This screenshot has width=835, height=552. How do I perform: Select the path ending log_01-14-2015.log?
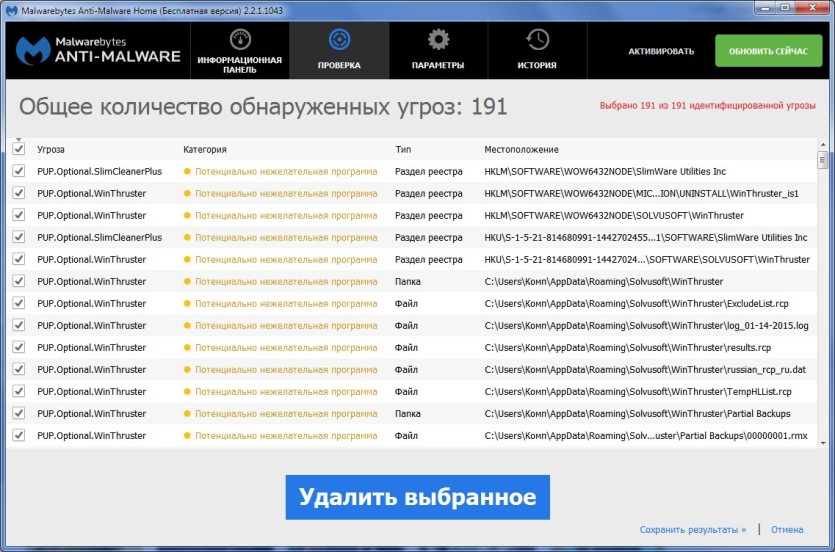[646, 326]
